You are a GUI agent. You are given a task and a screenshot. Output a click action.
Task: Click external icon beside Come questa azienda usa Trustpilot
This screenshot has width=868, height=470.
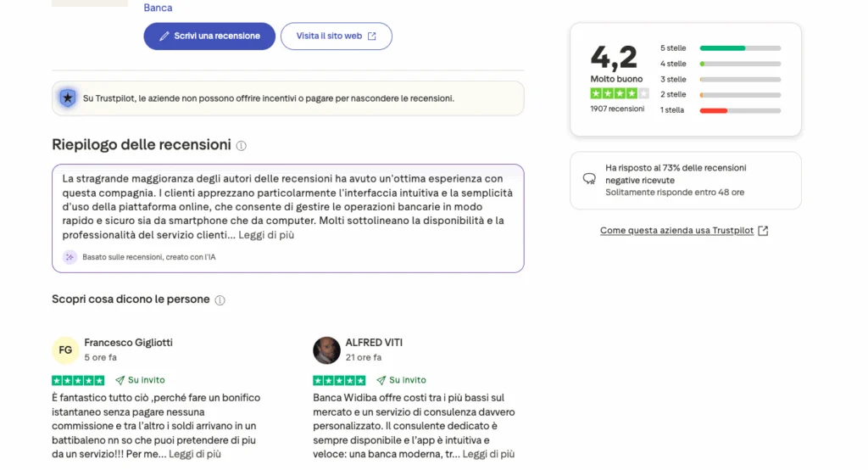click(x=763, y=231)
